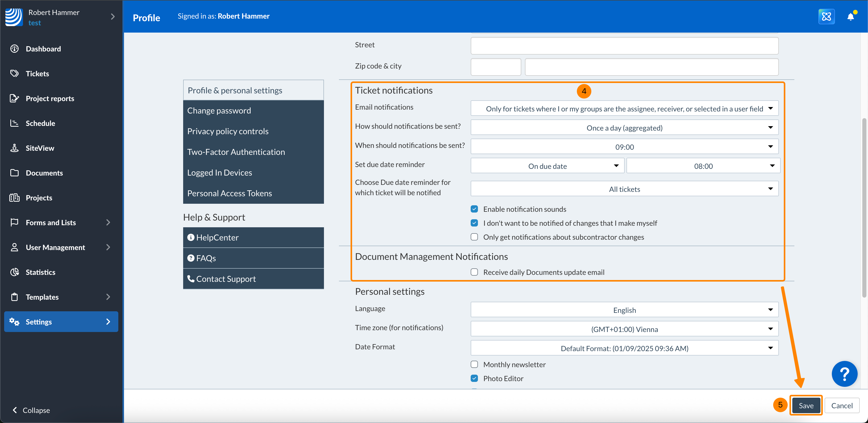This screenshot has height=423, width=868.
Task: Click the notification bell icon
Action: pyautogui.click(x=850, y=17)
